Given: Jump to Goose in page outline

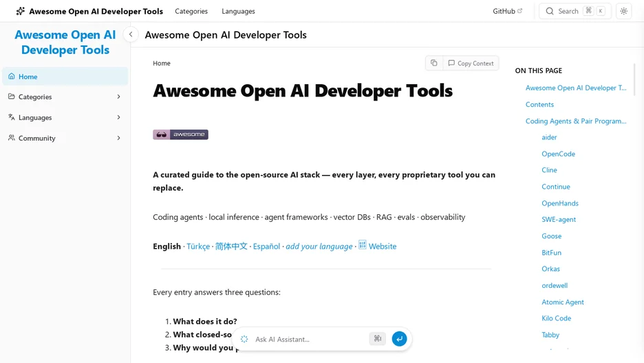Looking at the screenshot, I should (551, 236).
